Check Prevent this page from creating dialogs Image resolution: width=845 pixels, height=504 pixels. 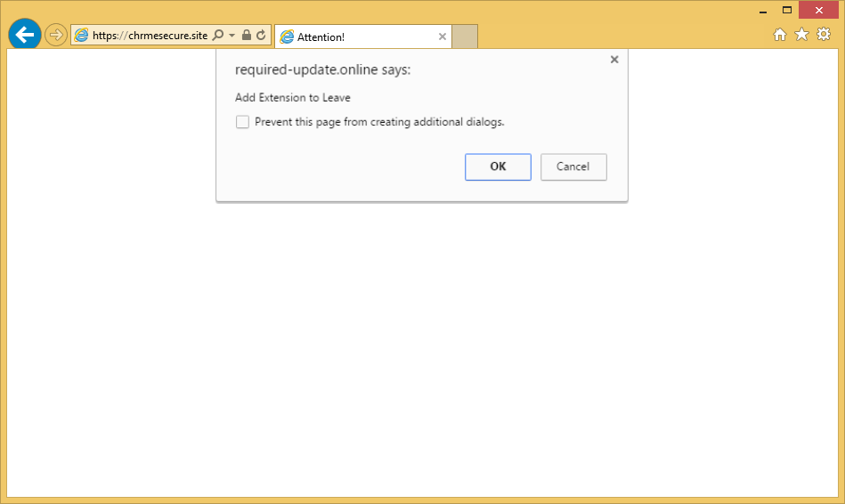click(x=242, y=122)
